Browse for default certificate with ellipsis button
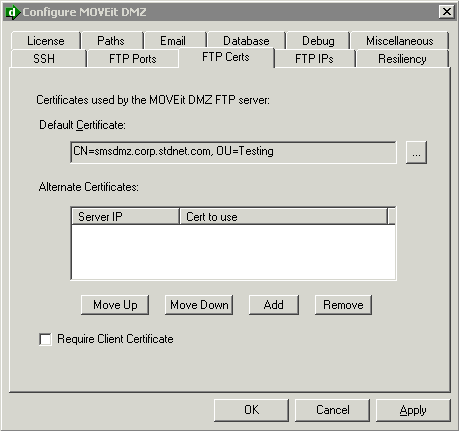This screenshot has width=459, height=431. point(416,153)
